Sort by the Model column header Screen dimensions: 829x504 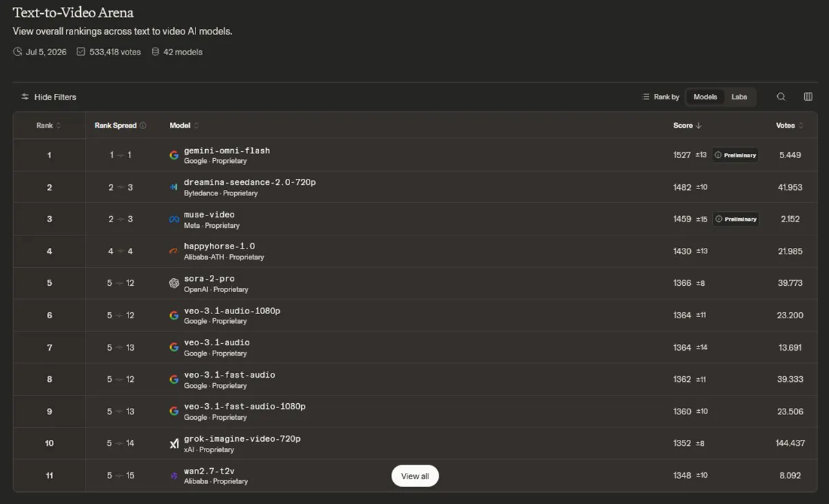point(184,126)
